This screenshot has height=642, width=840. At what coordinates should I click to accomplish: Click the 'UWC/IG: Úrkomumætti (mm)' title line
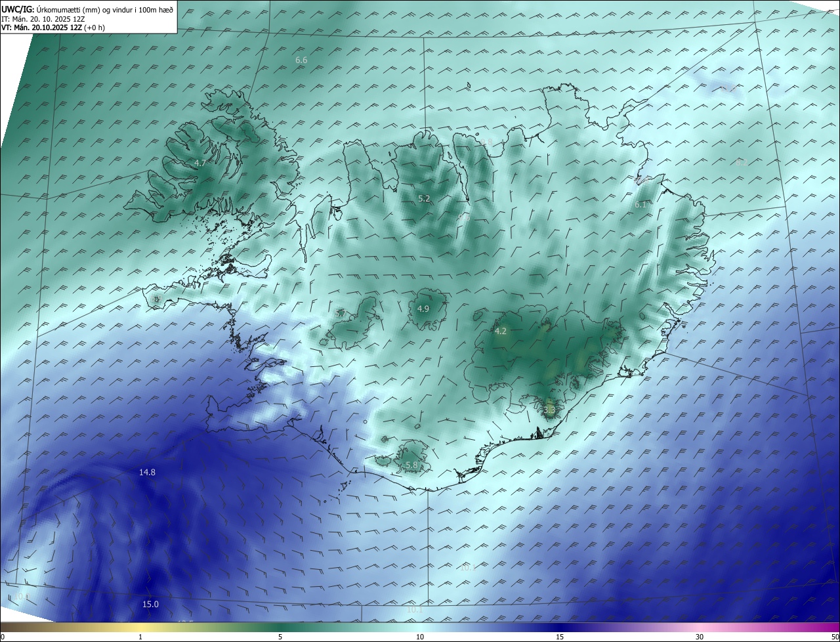click(x=88, y=9)
